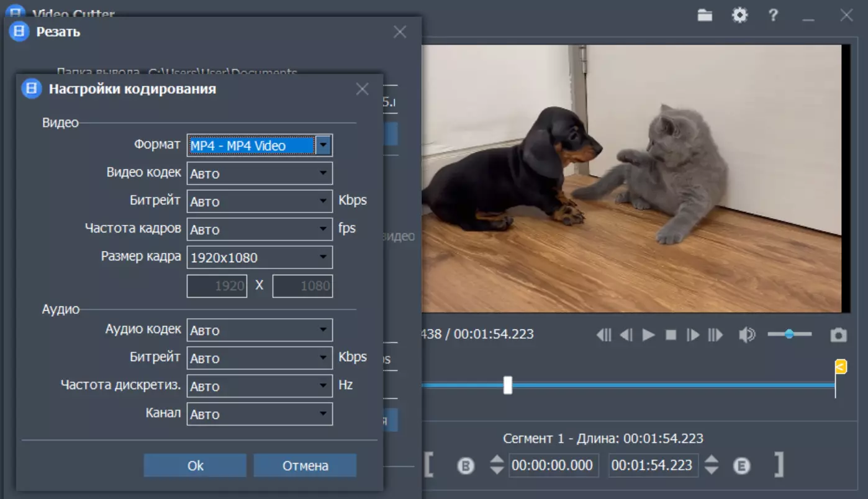The image size is (868, 499).
Task: Open the folder icon in the Video Cutter title bar
Action: click(x=705, y=16)
